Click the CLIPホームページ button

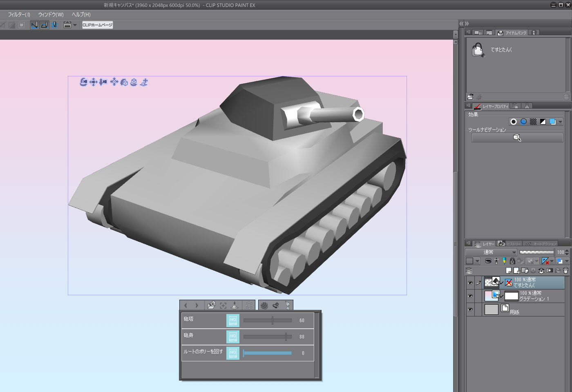(x=97, y=25)
